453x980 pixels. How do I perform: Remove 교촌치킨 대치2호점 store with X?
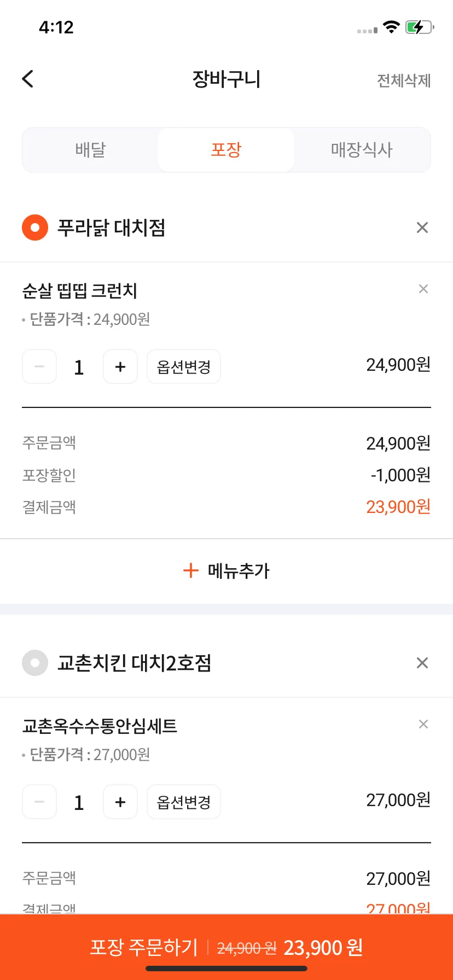click(x=422, y=663)
